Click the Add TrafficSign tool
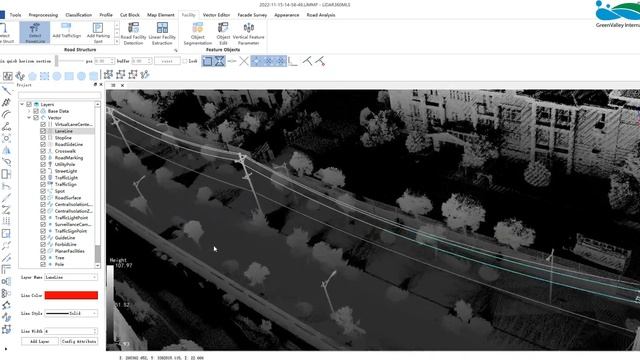 [67, 31]
